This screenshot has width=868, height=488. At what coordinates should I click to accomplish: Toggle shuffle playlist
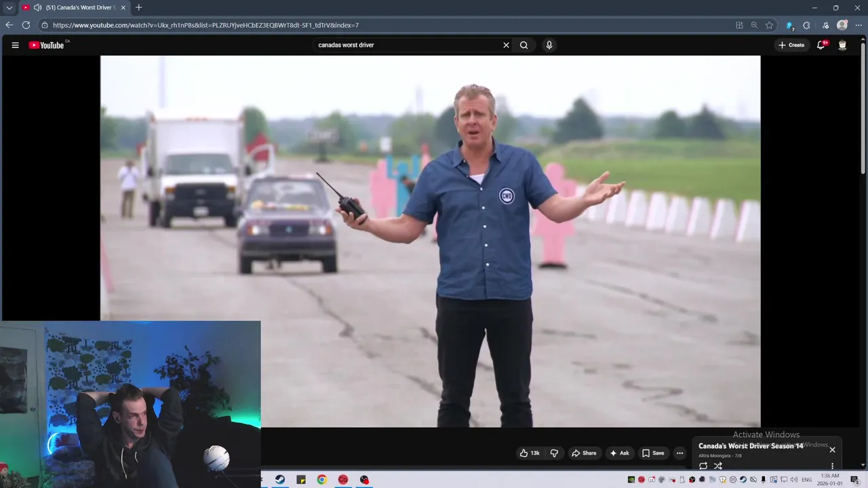click(718, 466)
